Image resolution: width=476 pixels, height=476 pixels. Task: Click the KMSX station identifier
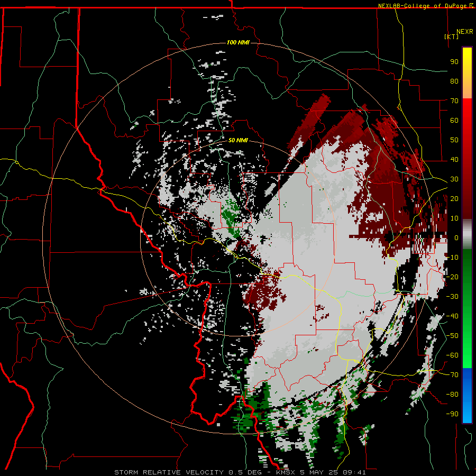[x=286, y=472]
